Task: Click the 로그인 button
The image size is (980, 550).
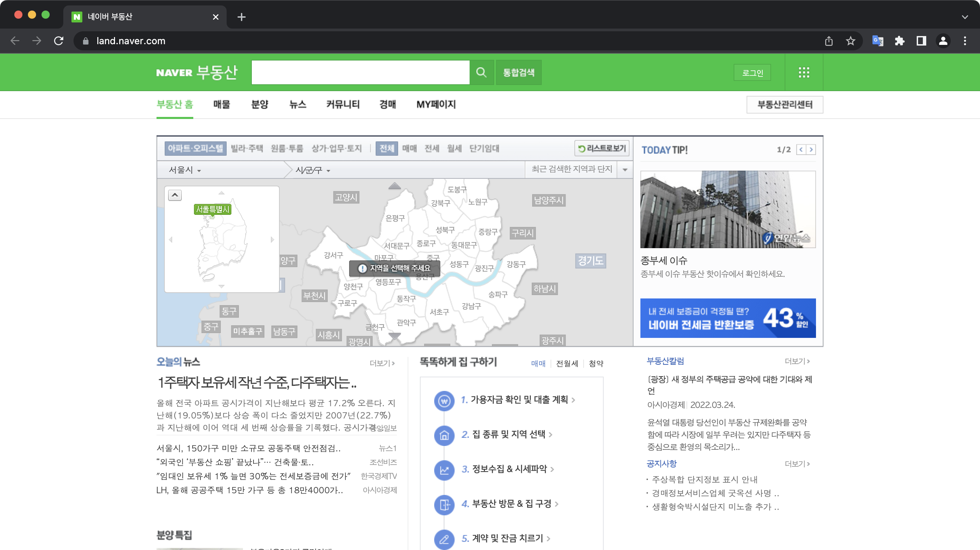Action: (752, 72)
